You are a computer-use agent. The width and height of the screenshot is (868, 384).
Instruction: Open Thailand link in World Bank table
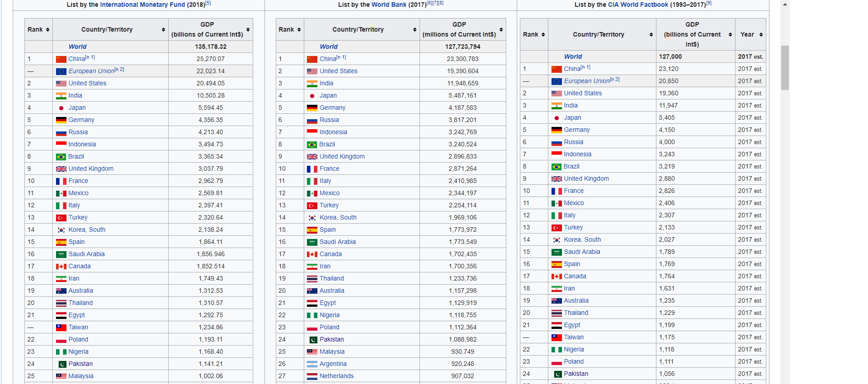click(x=331, y=278)
